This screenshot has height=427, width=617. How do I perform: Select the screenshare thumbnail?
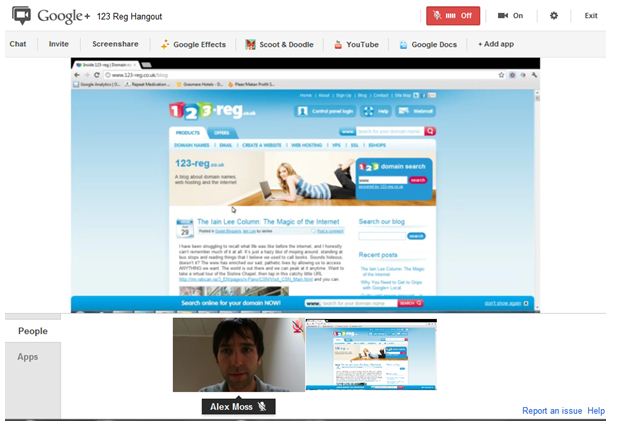tap(371, 355)
